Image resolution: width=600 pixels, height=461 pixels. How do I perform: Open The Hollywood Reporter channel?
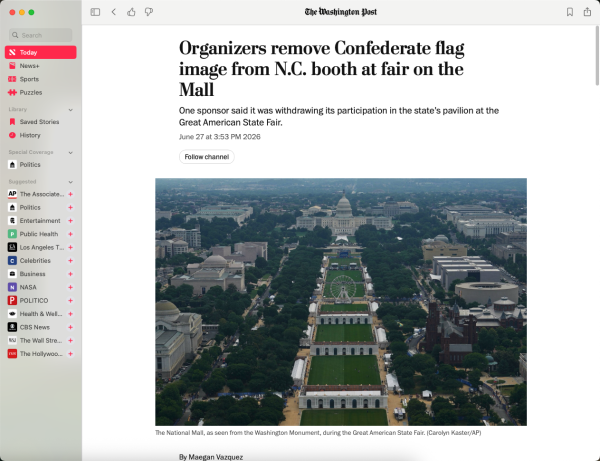tap(36, 354)
